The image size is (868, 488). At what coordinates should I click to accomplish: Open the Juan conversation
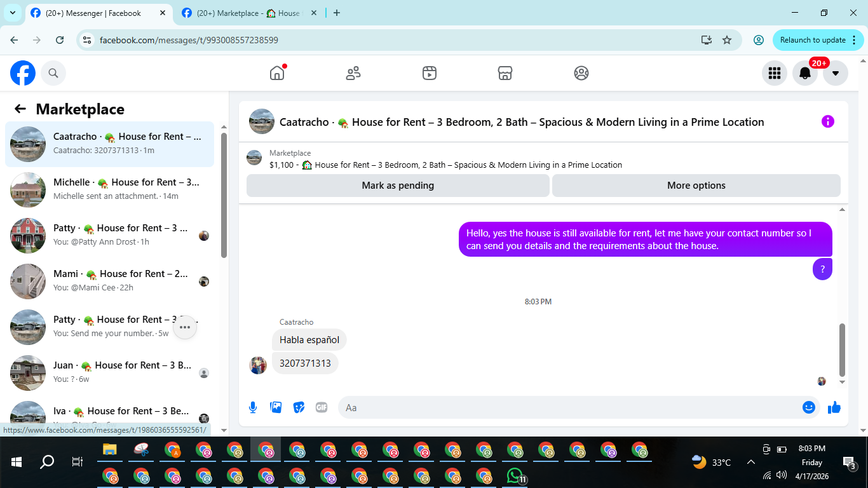(110, 373)
